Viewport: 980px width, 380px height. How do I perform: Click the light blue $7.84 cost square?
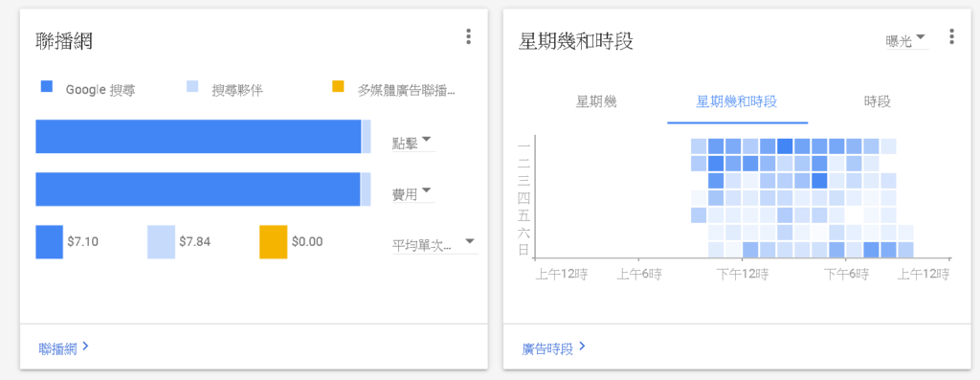(161, 242)
